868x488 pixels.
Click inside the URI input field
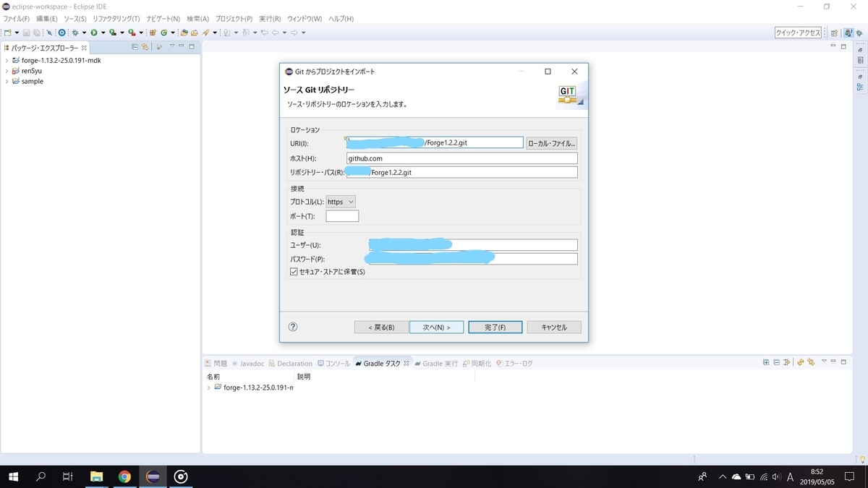pyautogui.click(x=434, y=142)
